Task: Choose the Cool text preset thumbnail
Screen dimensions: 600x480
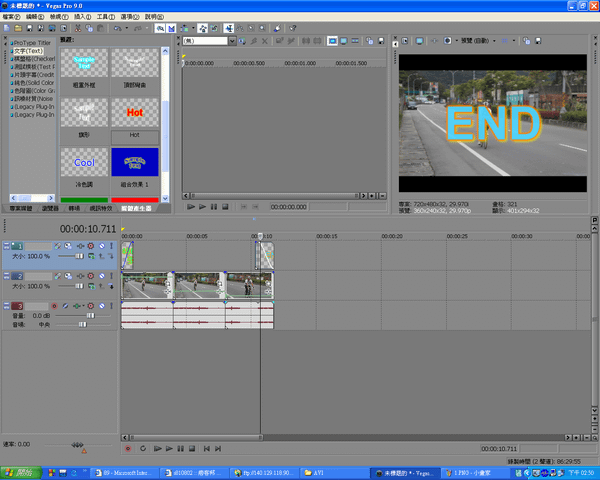Action: click(84, 162)
